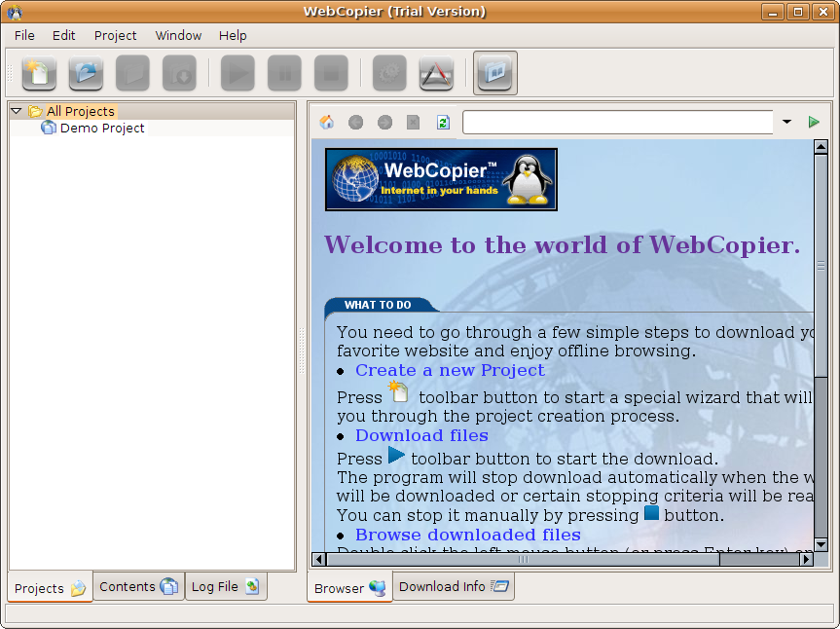Click the WebCopier banner image
Viewport: 840px width, 629px height.
point(441,179)
